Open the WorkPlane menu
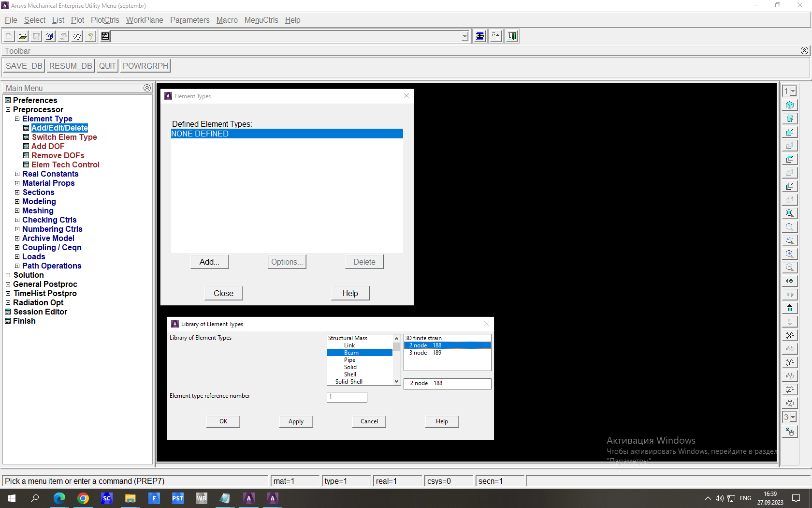Viewport: 812px width, 508px height. [145, 20]
